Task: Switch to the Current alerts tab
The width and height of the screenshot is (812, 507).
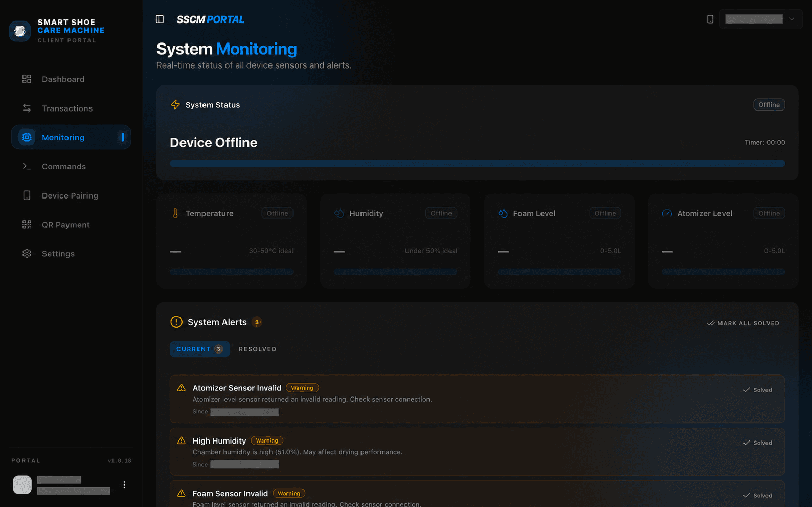Action: click(x=200, y=349)
